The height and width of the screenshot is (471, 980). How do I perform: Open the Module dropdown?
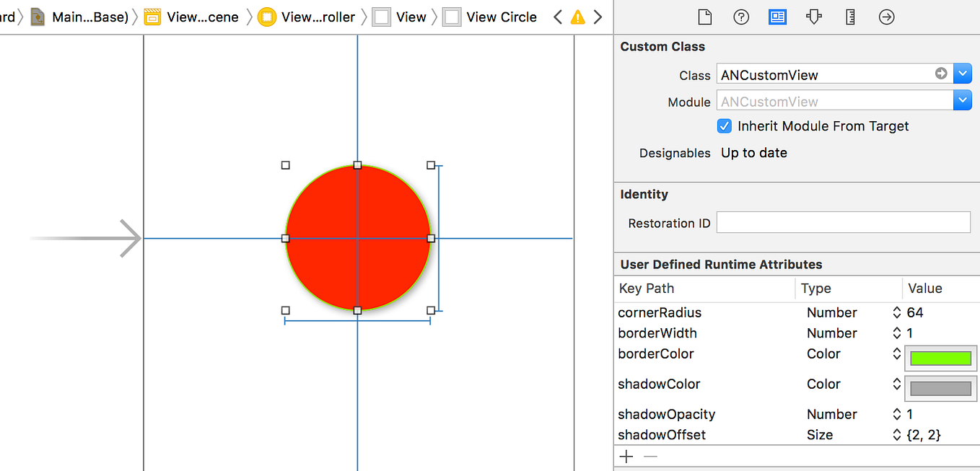point(963,100)
